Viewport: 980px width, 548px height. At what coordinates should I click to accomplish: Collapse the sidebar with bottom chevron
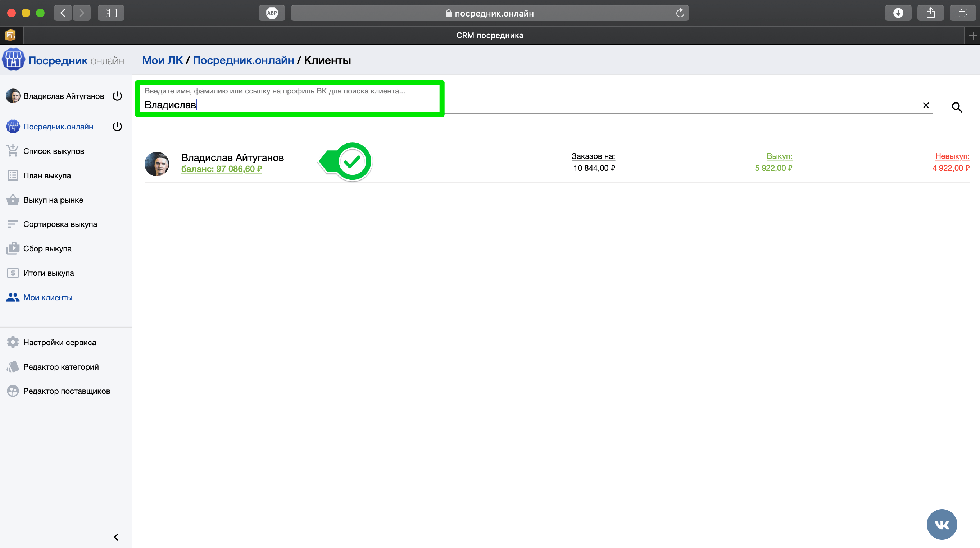click(x=117, y=537)
